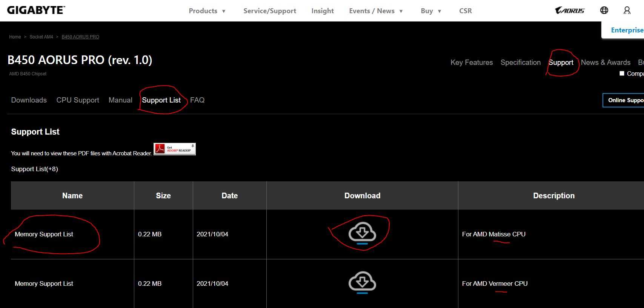Click the Gigabyte logo
Screen dimensions: 644x308
click(36, 11)
